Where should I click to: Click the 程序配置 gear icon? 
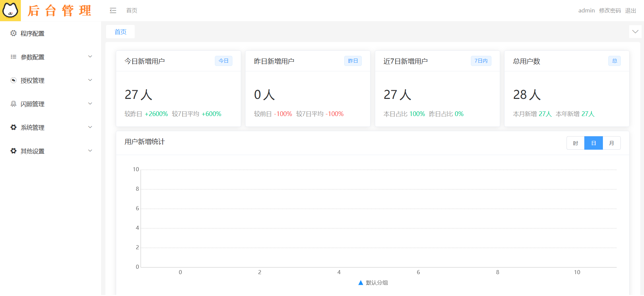[x=13, y=33]
